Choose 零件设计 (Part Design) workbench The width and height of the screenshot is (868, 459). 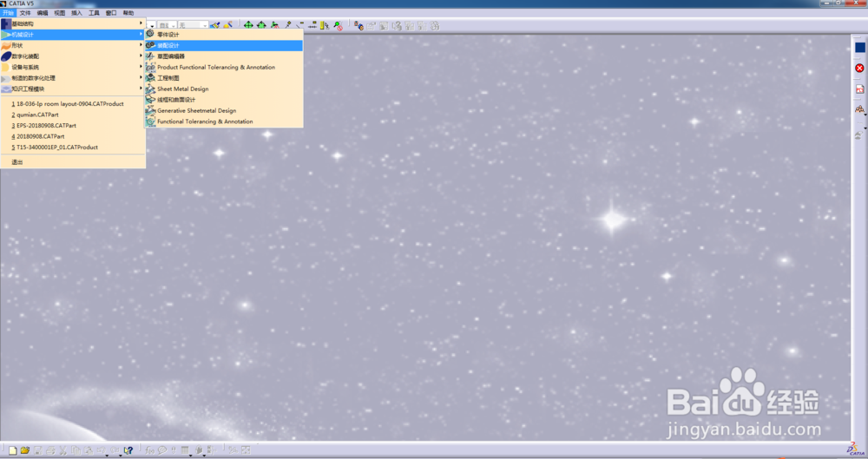(224, 35)
